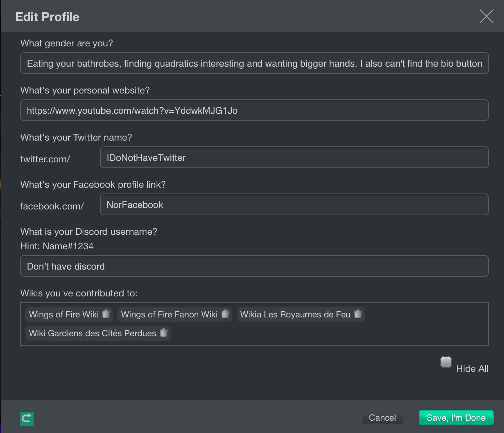Click the Wiki Gardiens des Cités Perdues label

92,333
